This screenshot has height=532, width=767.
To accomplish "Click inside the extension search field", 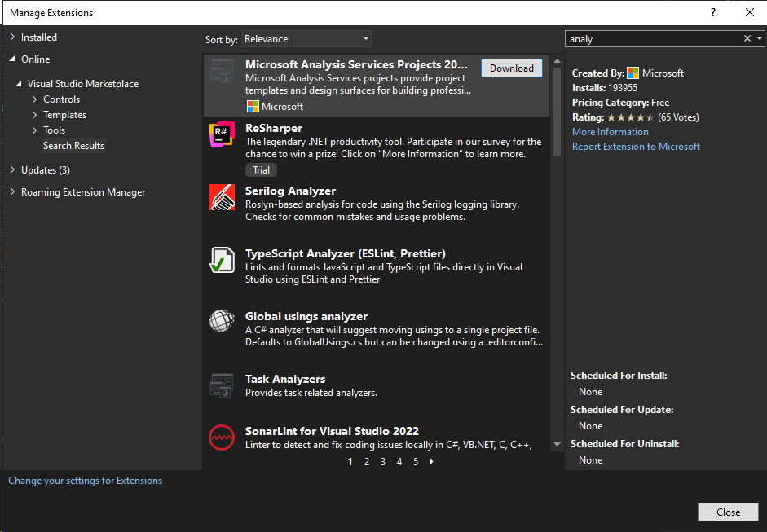I will pos(652,39).
